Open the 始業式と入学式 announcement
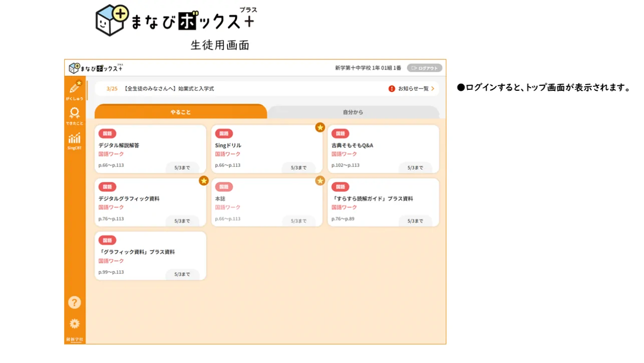644x363 pixels. [168, 89]
